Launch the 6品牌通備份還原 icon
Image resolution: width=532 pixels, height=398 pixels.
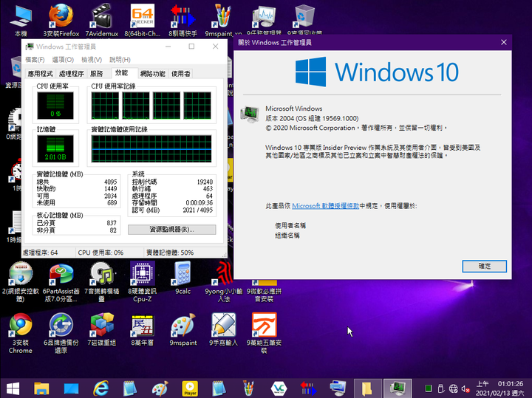click(61, 334)
